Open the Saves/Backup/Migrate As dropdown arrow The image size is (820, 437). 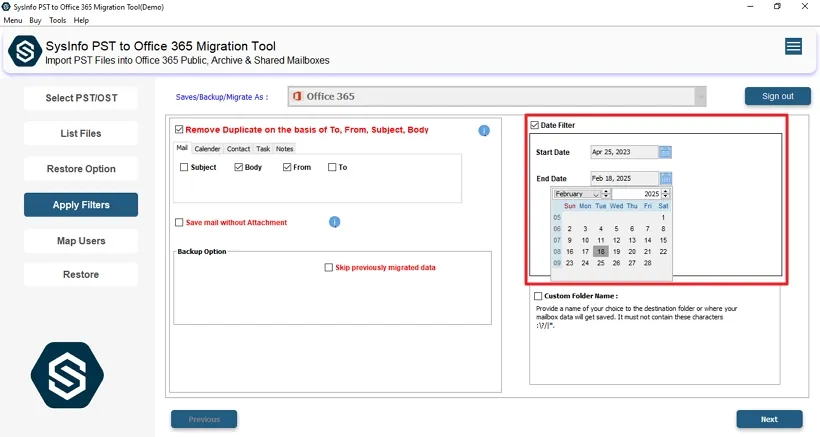pos(700,97)
